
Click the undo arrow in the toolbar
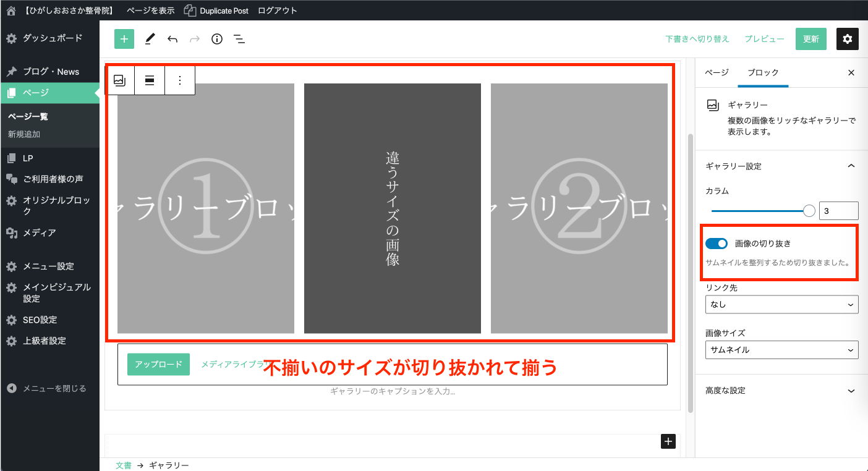coord(172,39)
